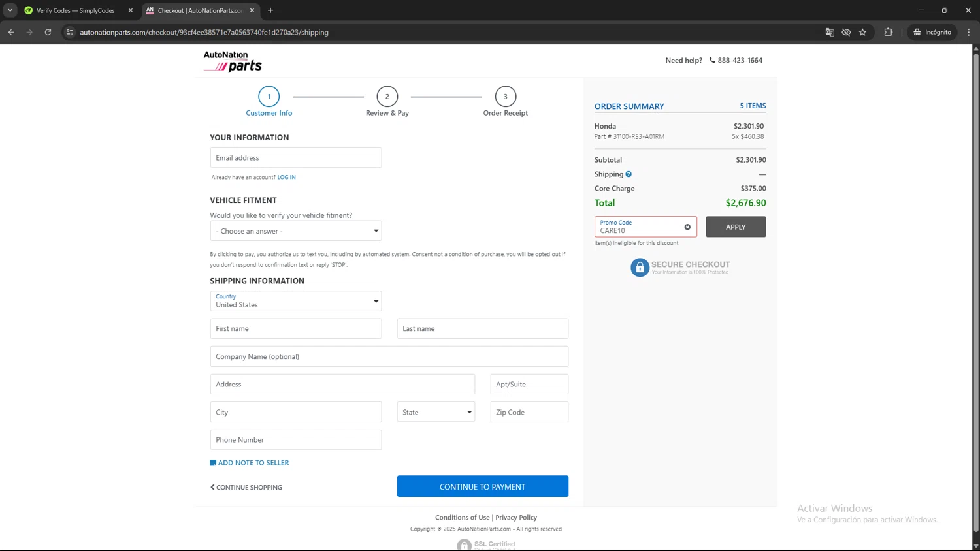
Task: Click the Zip Code field
Action: click(529, 412)
